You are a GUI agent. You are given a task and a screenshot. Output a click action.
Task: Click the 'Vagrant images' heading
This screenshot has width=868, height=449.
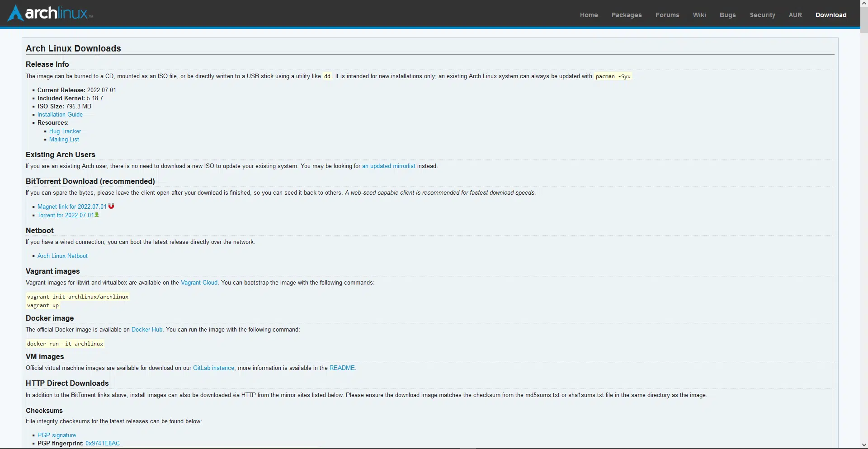pos(53,271)
